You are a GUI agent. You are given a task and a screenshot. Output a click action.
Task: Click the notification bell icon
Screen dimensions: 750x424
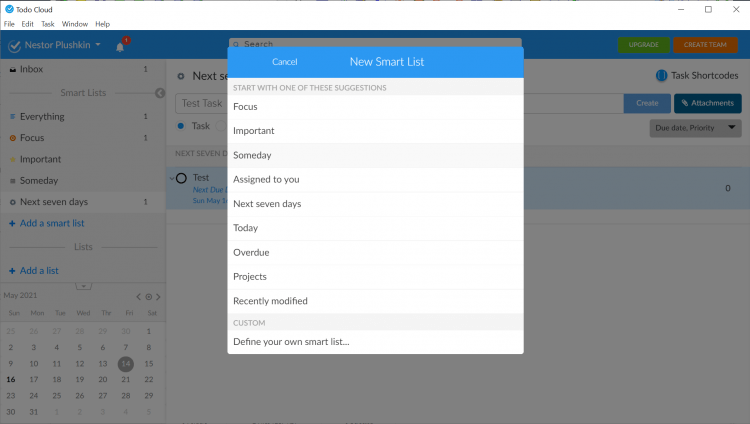[x=120, y=46]
